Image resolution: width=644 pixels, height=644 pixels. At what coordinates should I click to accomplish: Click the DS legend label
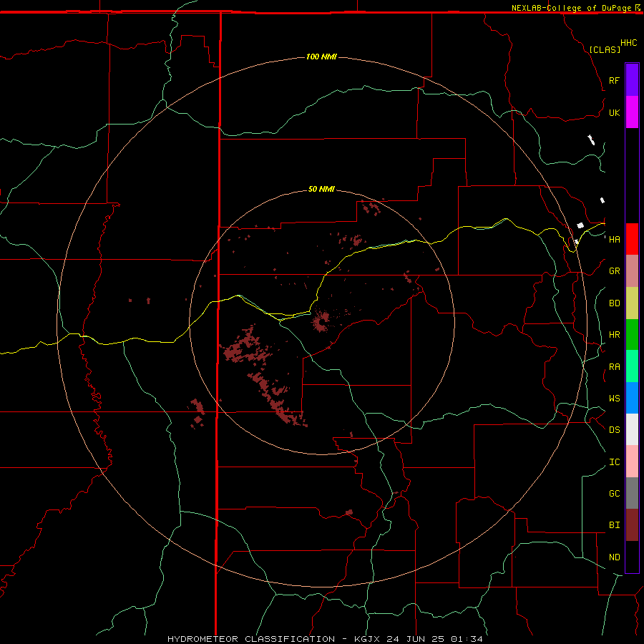coord(614,430)
